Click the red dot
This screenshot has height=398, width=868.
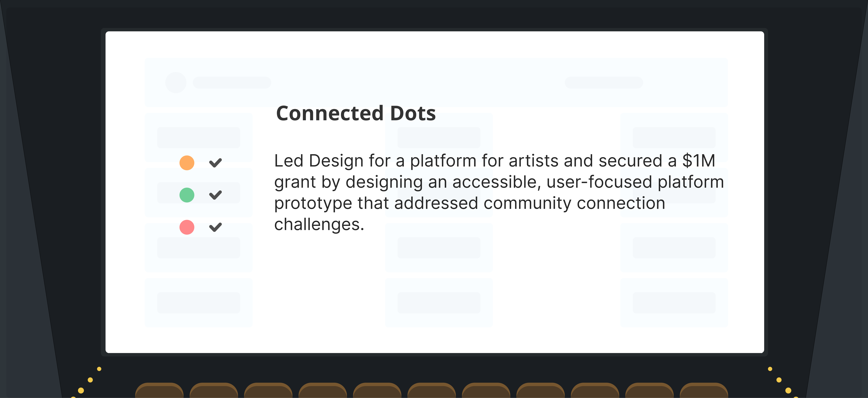tap(187, 227)
